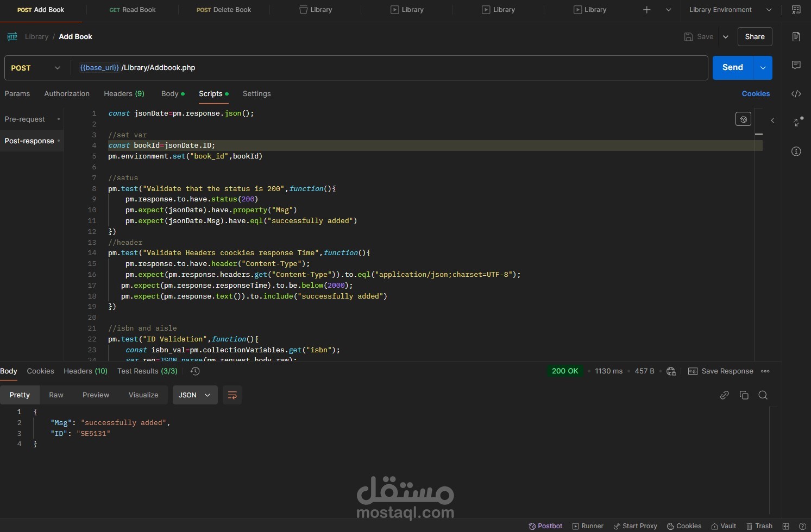Open the documentation icon in right sidebar
The image size is (811, 532).
point(796,36)
